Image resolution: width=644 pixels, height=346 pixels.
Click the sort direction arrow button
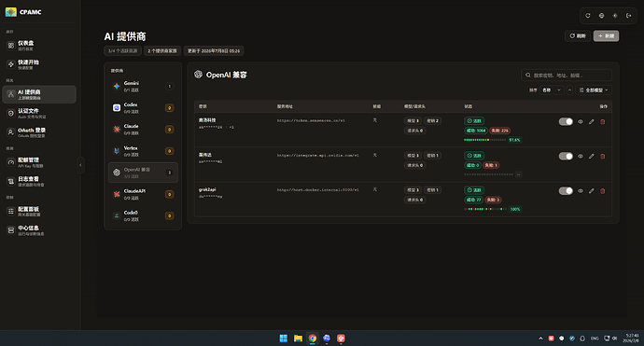pyautogui.click(x=569, y=90)
